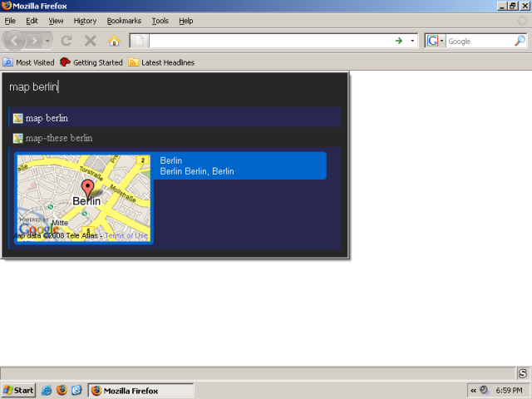The width and height of the screenshot is (532, 399).
Task: Click the Firefox activity throbber icon
Action: (x=522, y=21)
